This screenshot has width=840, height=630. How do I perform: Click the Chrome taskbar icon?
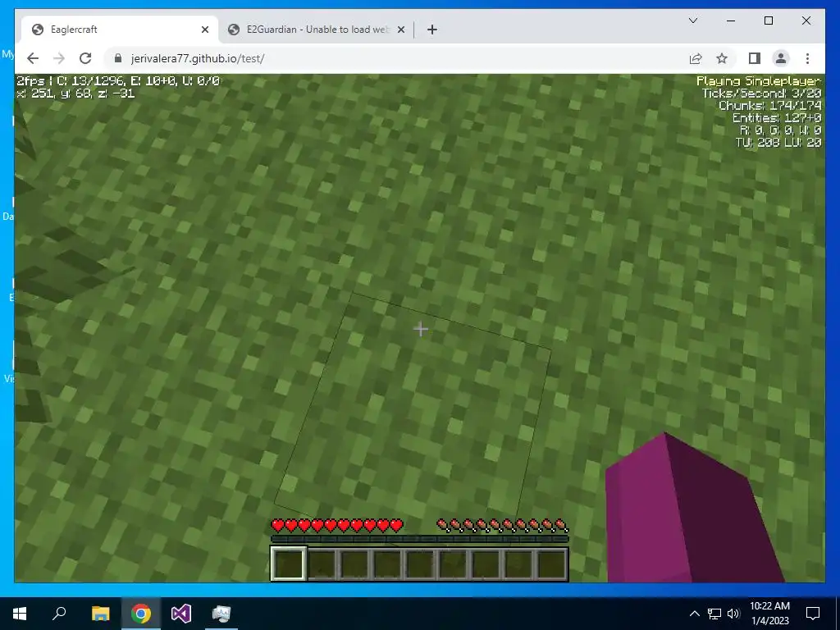point(141,614)
